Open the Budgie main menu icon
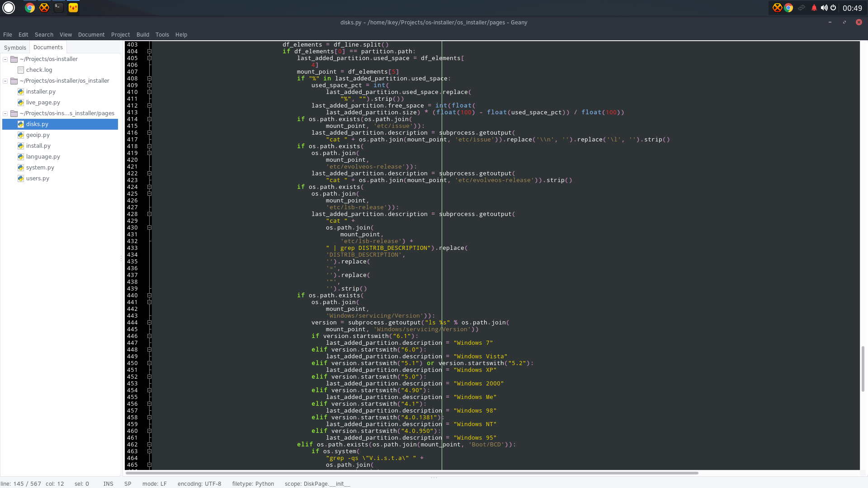 click(x=9, y=8)
